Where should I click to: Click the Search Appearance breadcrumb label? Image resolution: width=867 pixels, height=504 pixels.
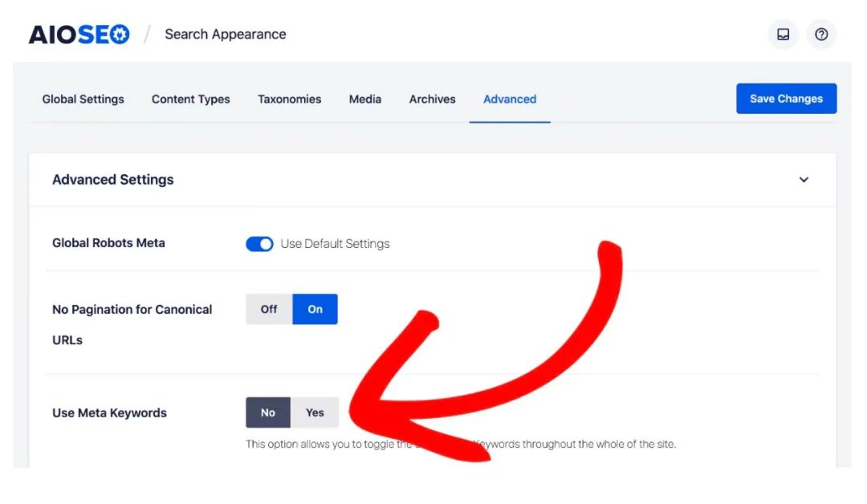point(225,34)
